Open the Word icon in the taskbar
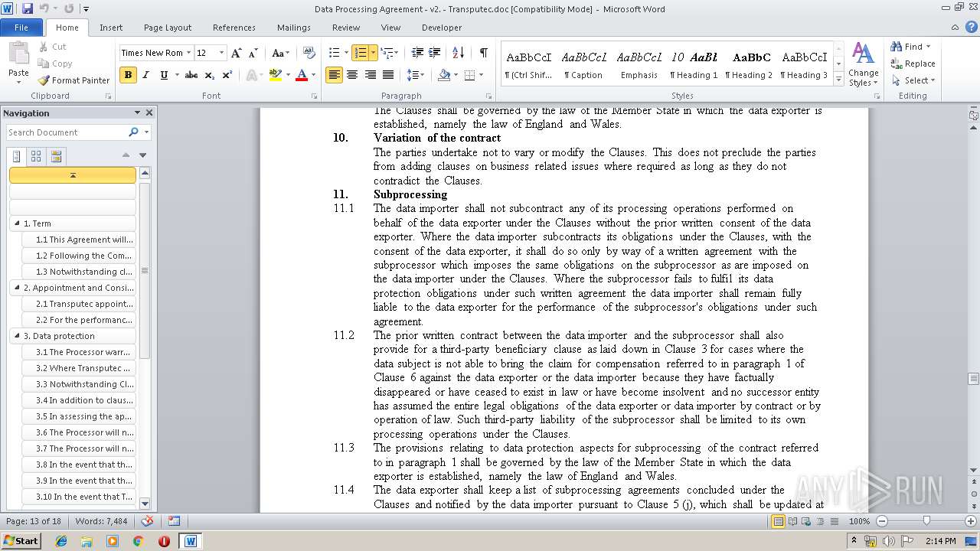The width and height of the screenshot is (980, 551). [x=190, y=541]
